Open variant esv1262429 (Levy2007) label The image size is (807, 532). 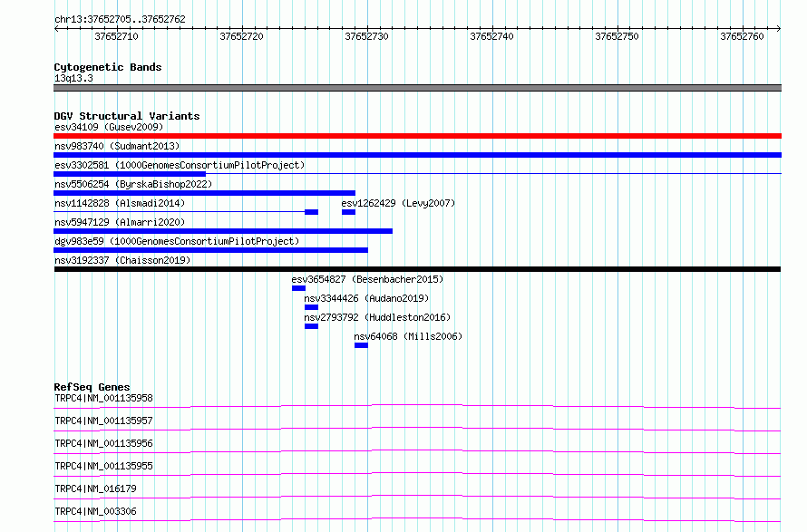point(398,203)
